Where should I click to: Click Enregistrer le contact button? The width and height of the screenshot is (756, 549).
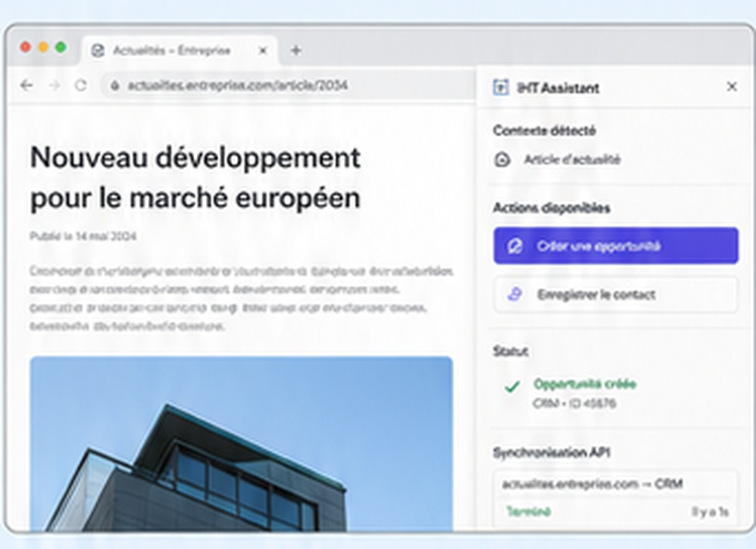pos(615,295)
